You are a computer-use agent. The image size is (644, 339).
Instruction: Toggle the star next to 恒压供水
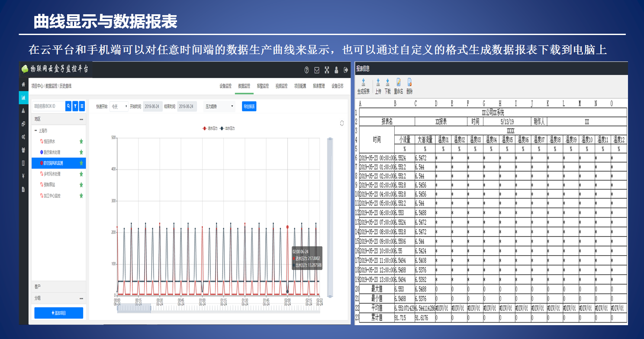pos(81,141)
